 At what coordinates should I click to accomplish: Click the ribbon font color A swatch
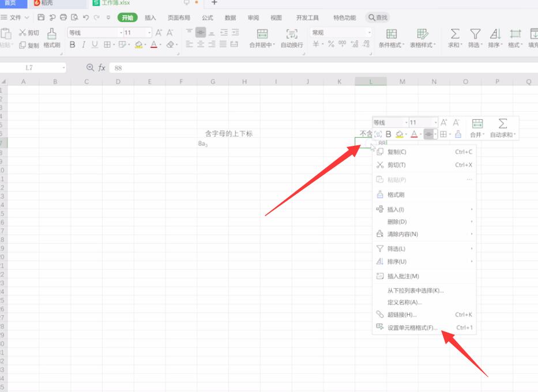tap(153, 44)
